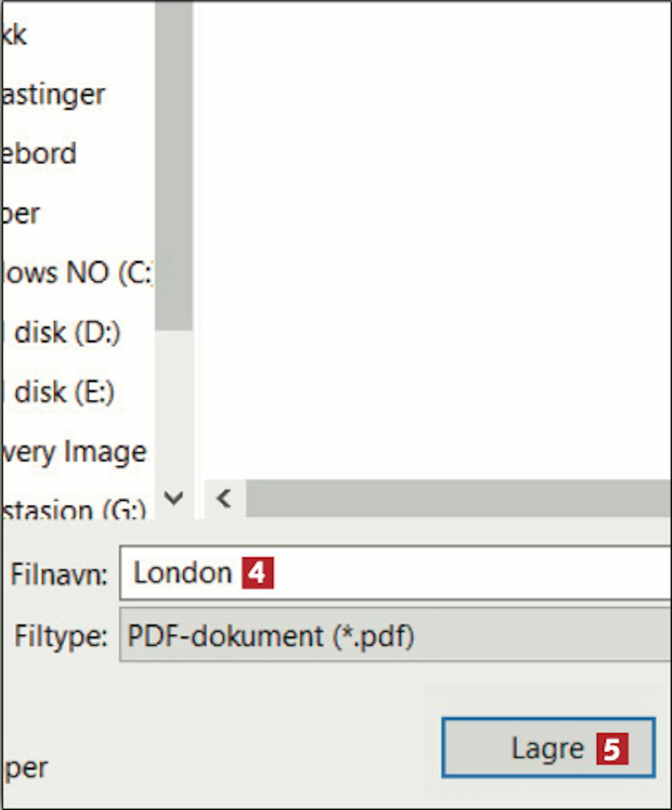The width and height of the screenshot is (672, 810).
Task: Click the scrollbar track below the vertical thumb
Action: (174, 403)
